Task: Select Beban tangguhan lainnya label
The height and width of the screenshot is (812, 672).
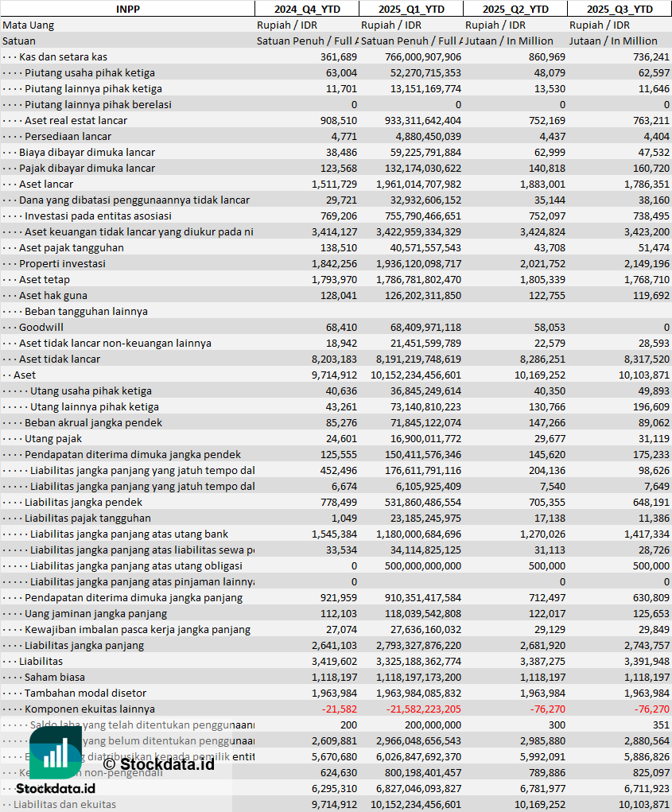Action: click(86, 312)
